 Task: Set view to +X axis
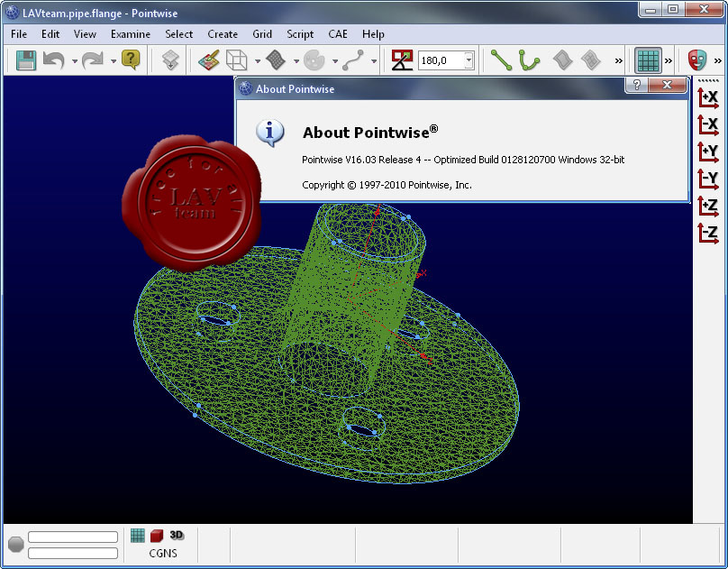point(708,98)
